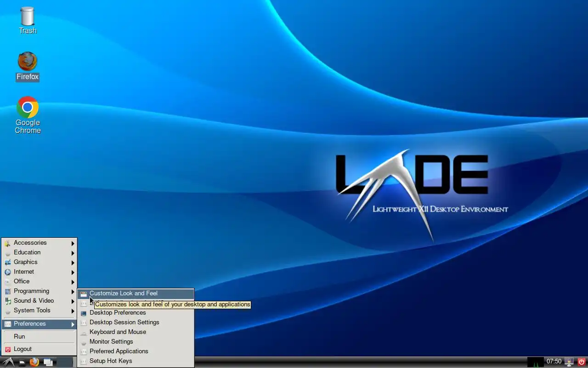The width and height of the screenshot is (588, 368).
Task: Open the file manager launcher in the panel
Action: [22, 362]
